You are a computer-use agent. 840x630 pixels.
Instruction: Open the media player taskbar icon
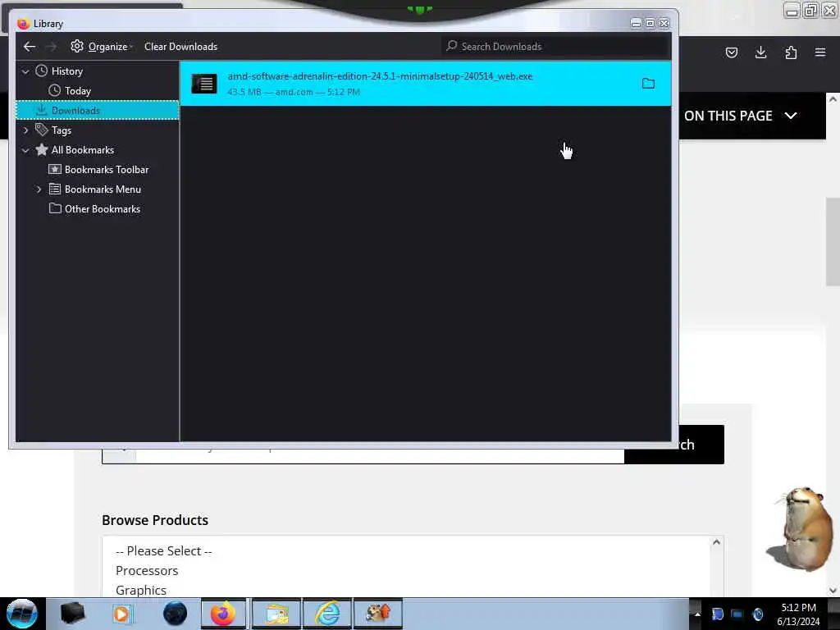122,614
